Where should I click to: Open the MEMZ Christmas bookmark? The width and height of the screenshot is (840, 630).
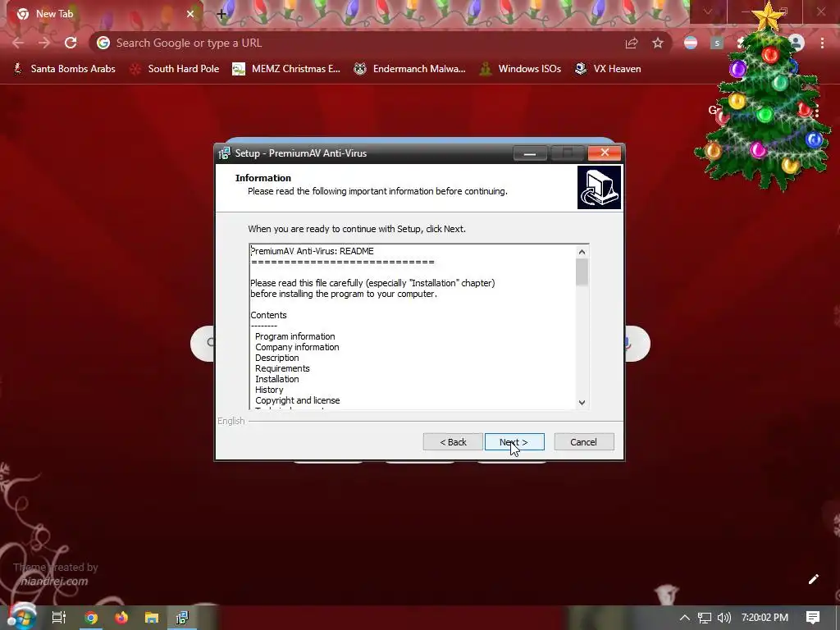click(x=286, y=69)
